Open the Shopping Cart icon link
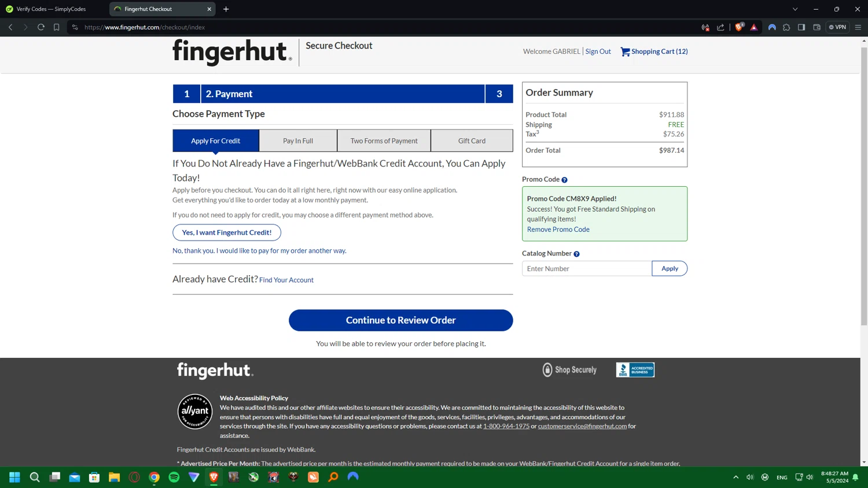Image resolution: width=868 pixels, height=488 pixels. coord(625,51)
